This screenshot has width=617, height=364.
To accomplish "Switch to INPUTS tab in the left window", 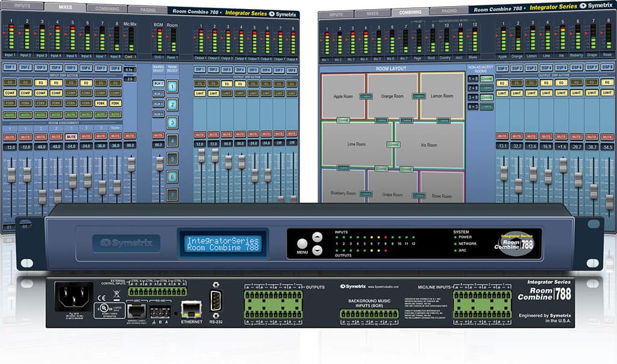I will coord(22,5).
